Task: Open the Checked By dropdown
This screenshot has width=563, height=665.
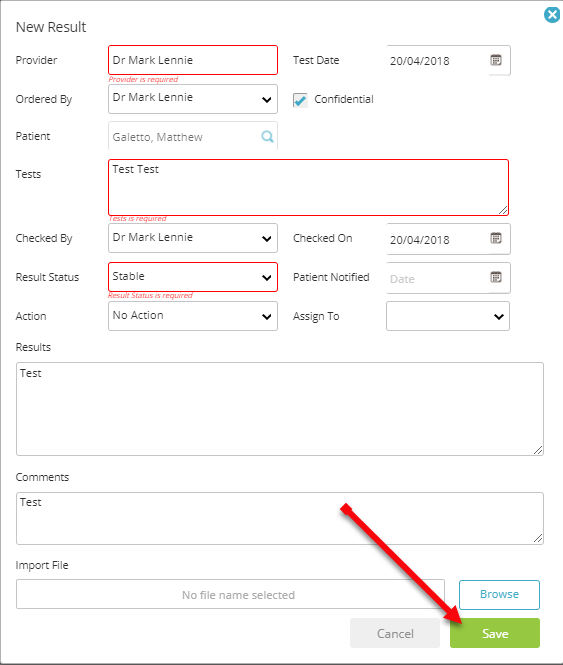Action: 193,238
